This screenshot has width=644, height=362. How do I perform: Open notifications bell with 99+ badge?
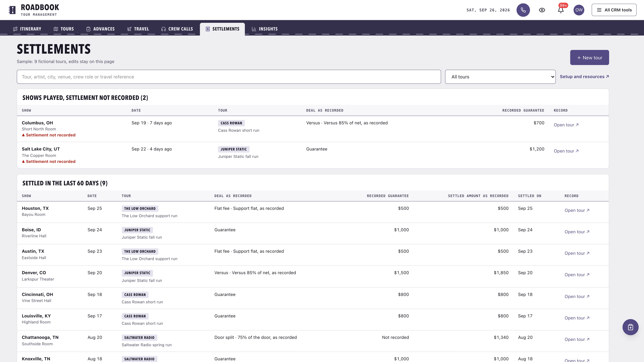coord(561,10)
